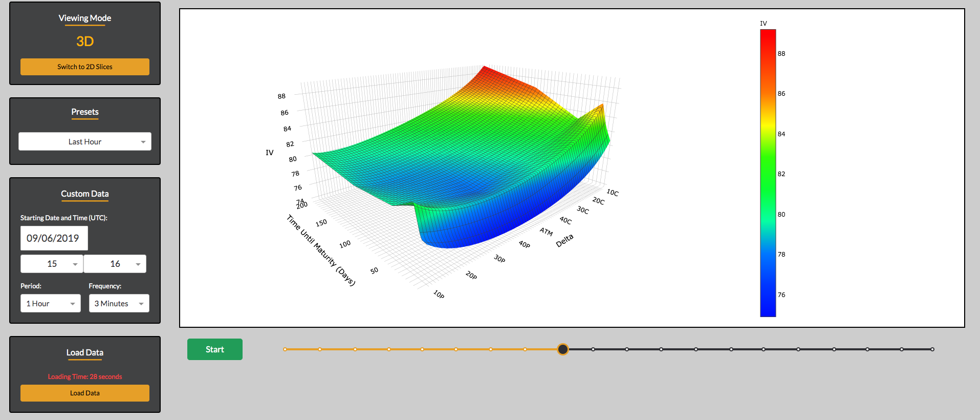Jump to the first marker on timeline slider
The height and width of the screenshot is (420, 980).
click(x=285, y=349)
